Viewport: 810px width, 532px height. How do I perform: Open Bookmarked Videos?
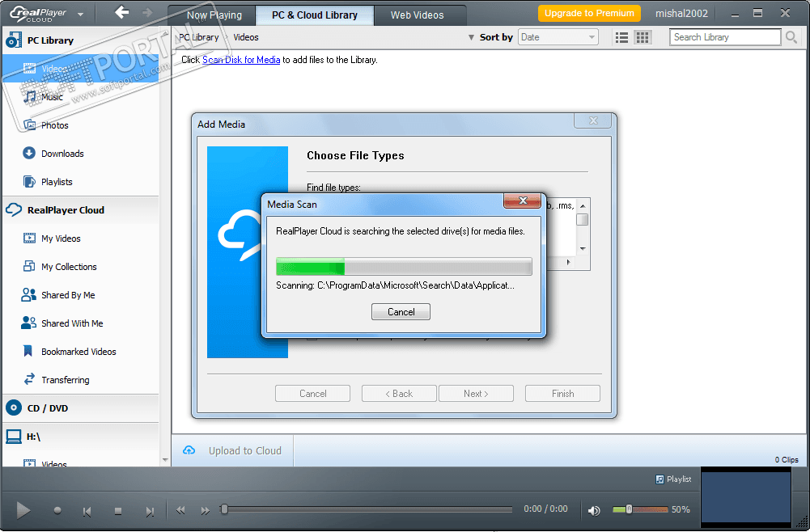[x=78, y=352]
